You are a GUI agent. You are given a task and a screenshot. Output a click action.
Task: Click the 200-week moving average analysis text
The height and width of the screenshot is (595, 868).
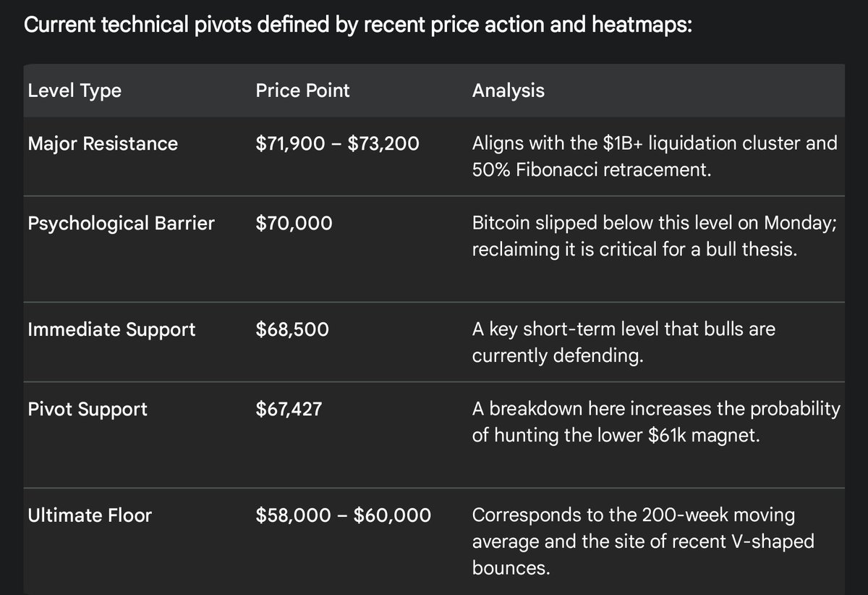(643, 541)
